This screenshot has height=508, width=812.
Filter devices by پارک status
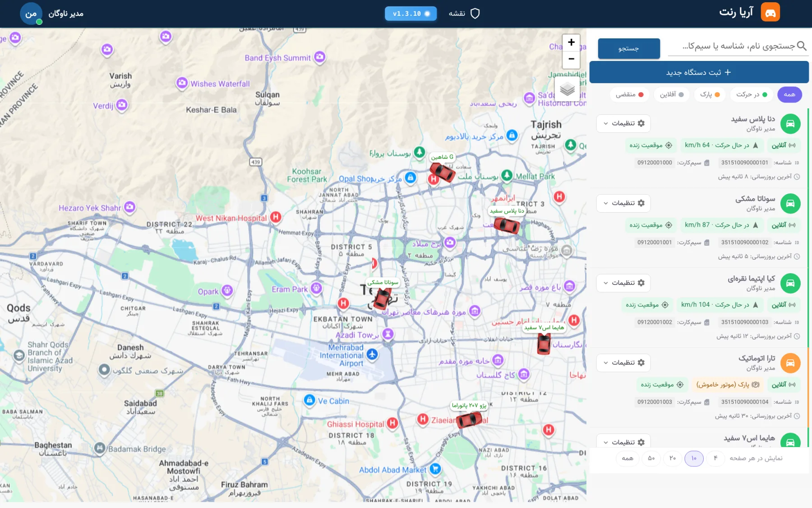(710, 94)
